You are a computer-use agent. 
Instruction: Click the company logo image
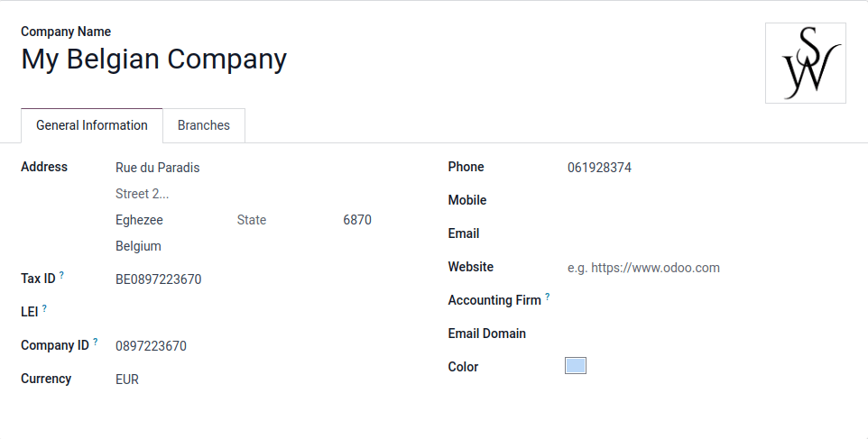point(805,63)
